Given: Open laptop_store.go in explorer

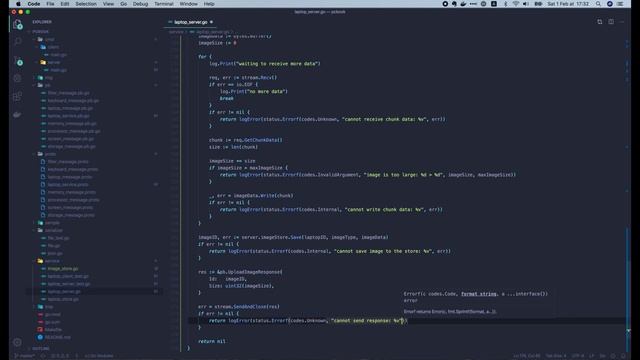Looking at the screenshot, I should pos(63,299).
